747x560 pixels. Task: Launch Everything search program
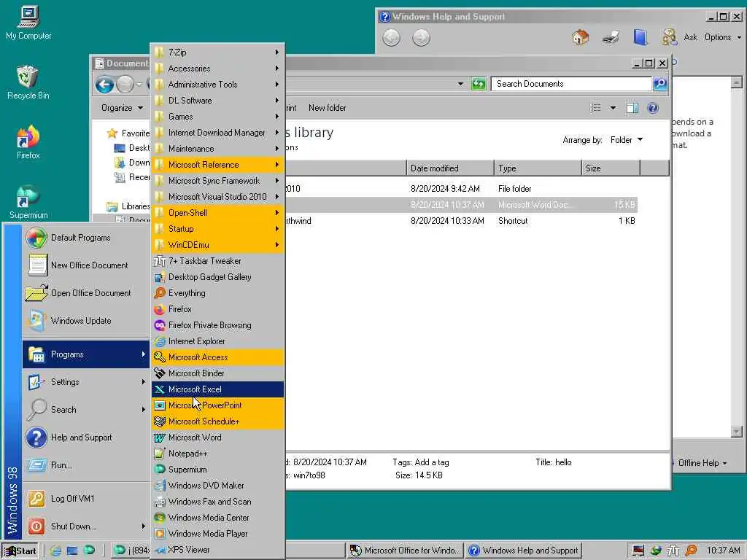[217, 293]
